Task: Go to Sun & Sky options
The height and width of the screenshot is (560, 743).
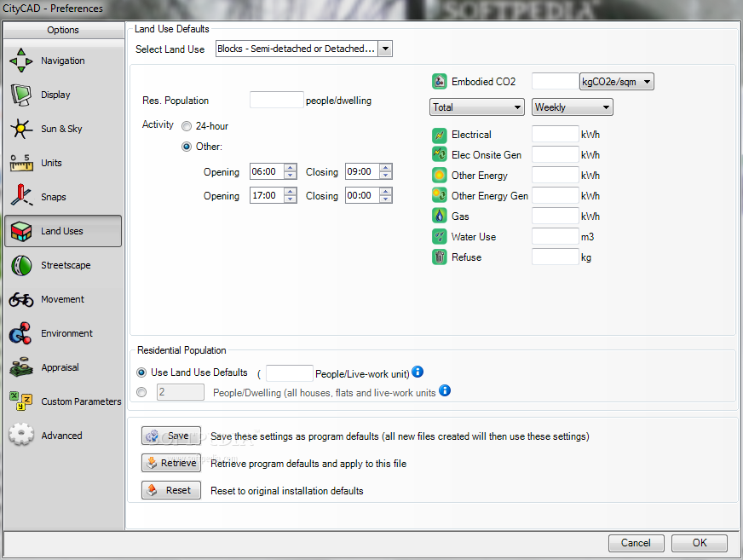Action: point(63,129)
